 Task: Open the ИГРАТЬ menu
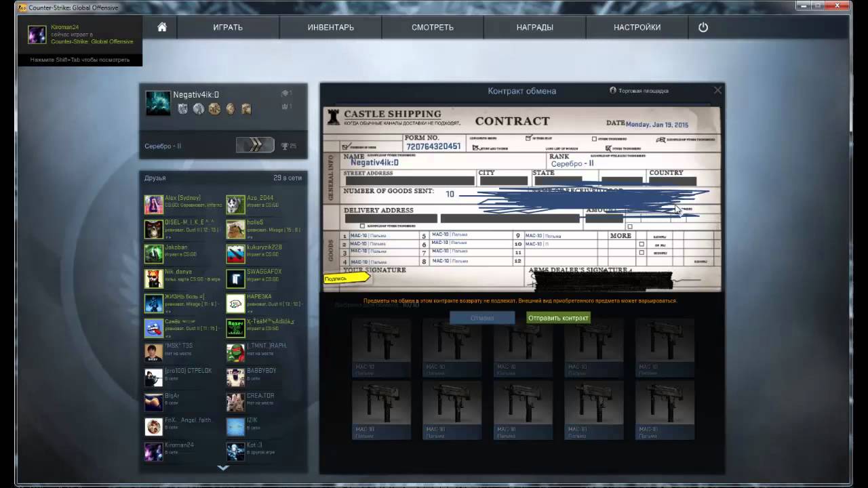(x=228, y=27)
